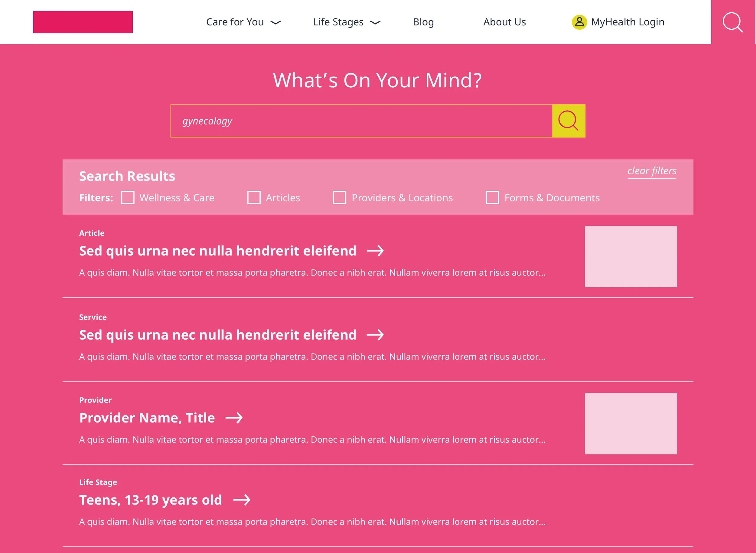Click arrow beside Provider Name, Title
Screen dimensions: 756x553
tap(234, 418)
